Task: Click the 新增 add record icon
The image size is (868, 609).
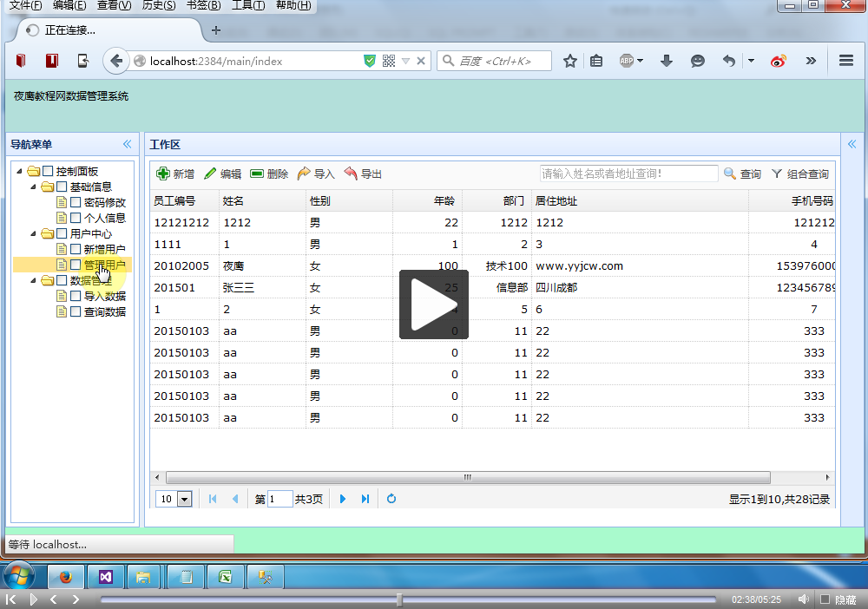Action: coord(163,174)
